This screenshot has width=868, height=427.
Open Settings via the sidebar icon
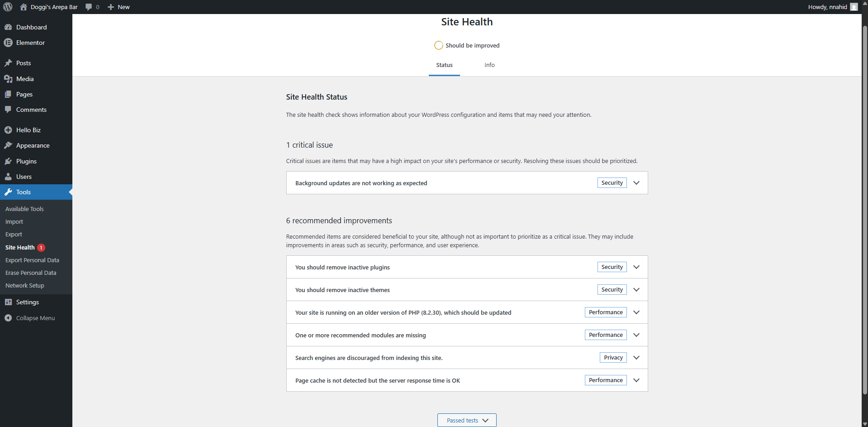(x=9, y=302)
